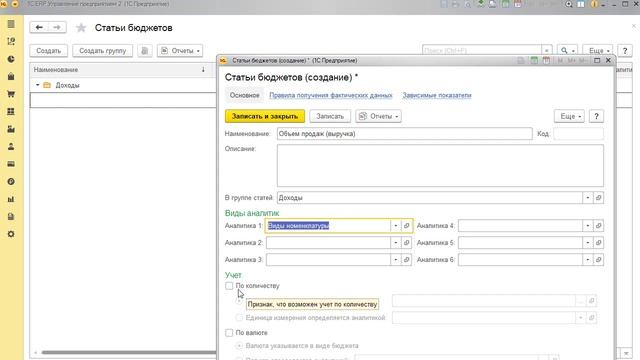Open help with the list's ? button
Screen dimensions: 640x360
coord(625,51)
